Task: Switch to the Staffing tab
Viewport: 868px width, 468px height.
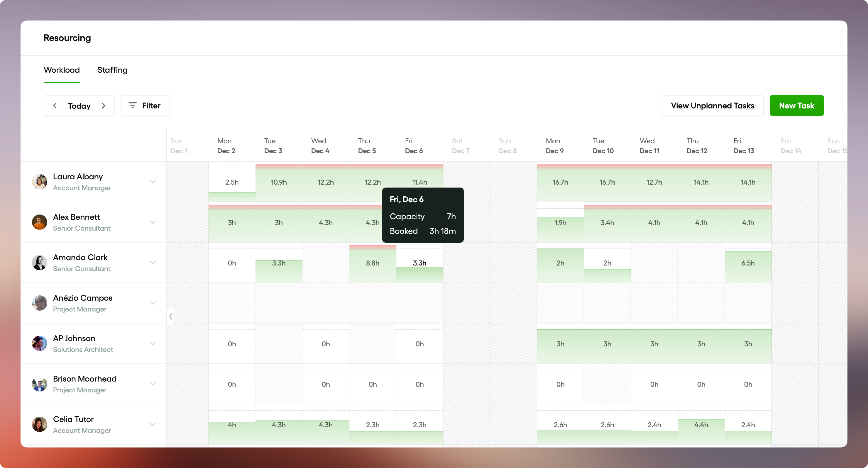Action: pyautogui.click(x=112, y=70)
